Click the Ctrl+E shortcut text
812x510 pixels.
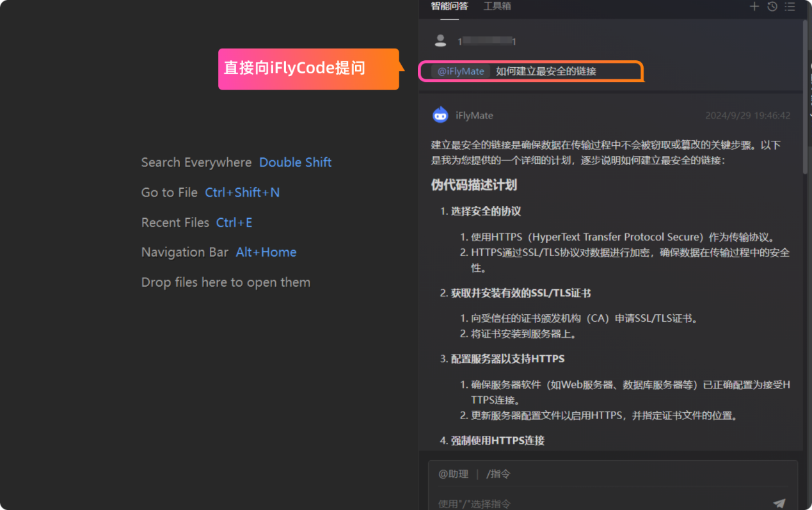pos(234,223)
